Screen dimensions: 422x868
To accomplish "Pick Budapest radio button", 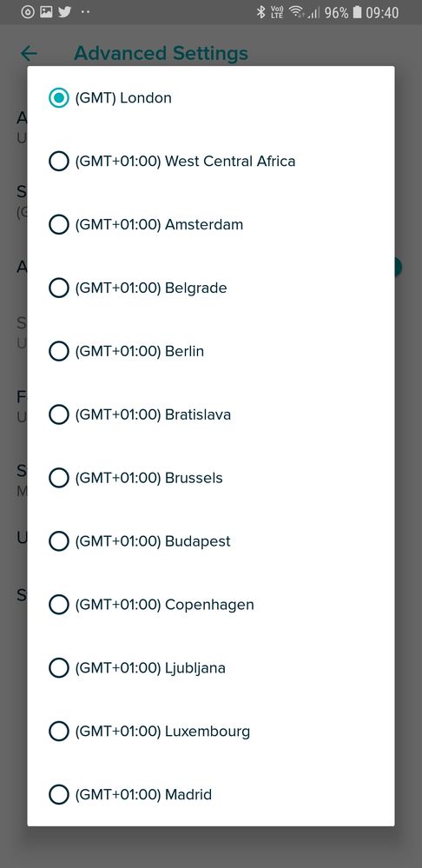I will (x=59, y=541).
